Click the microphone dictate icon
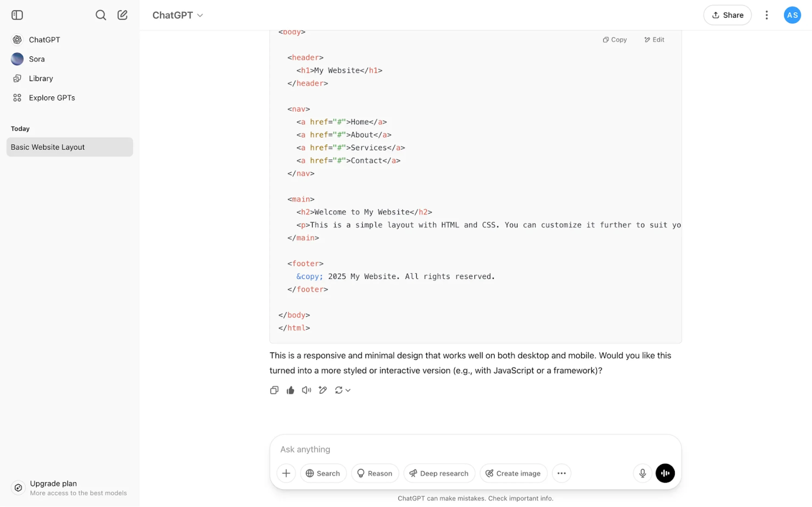This screenshot has height=507, width=812. (642, 473)
